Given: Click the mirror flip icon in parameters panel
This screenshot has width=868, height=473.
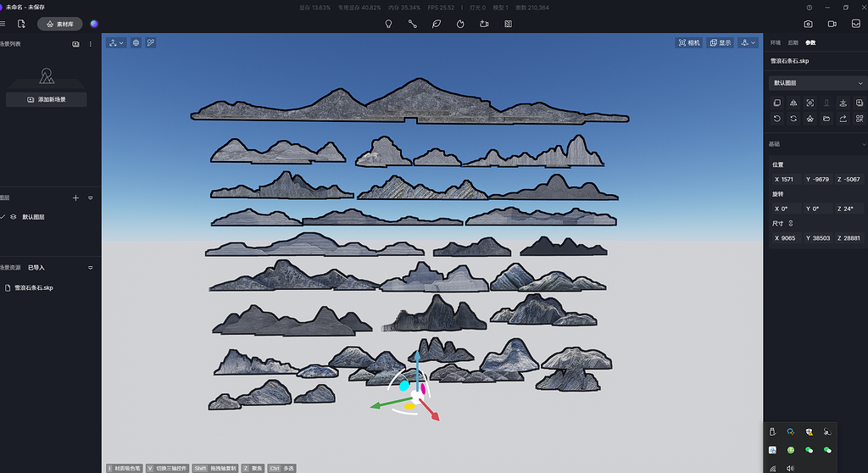Looking at the screenshot, I should [x=793, y=103].
